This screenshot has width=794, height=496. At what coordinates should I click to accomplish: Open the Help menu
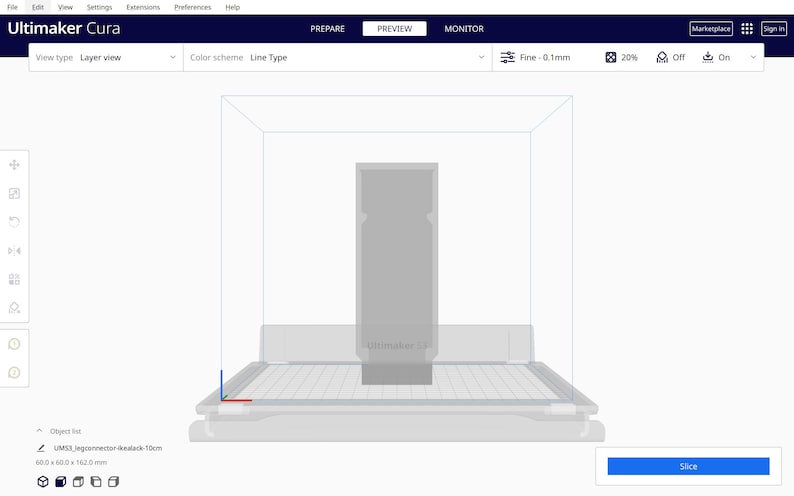tap(232, 7)
